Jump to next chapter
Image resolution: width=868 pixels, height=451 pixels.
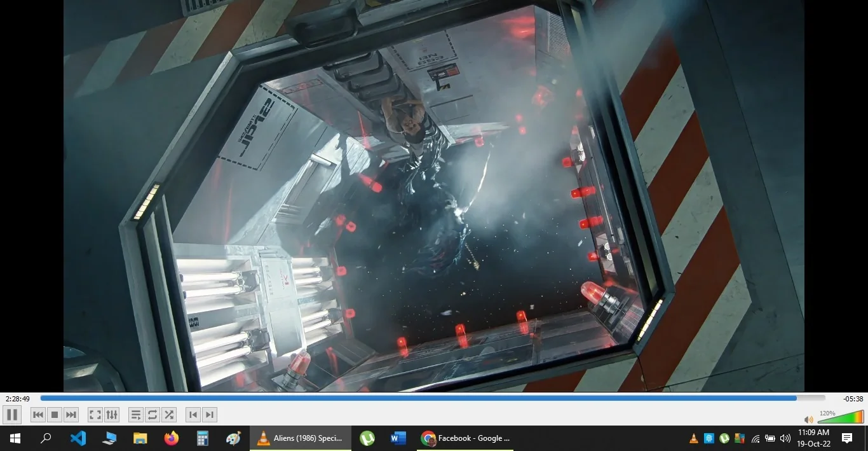[210, 415]
